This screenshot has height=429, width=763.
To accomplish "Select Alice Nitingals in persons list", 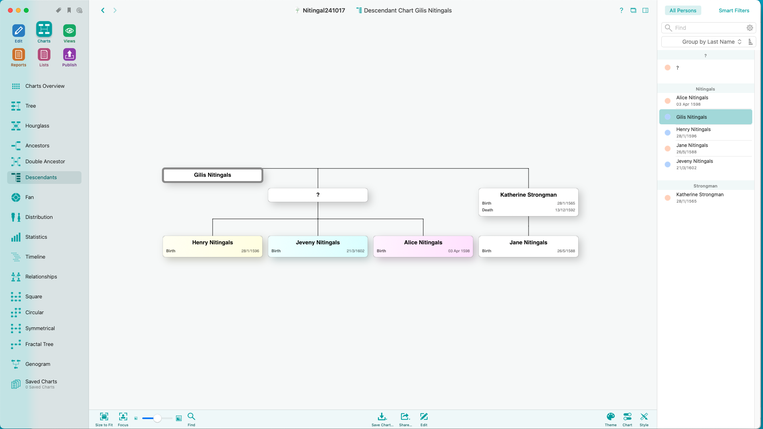I will point(706,101).
